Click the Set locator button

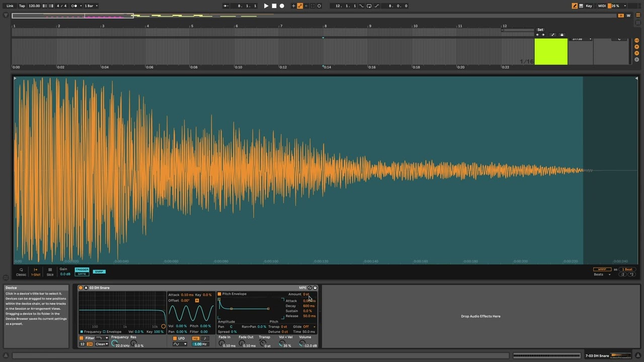point(540,30)
